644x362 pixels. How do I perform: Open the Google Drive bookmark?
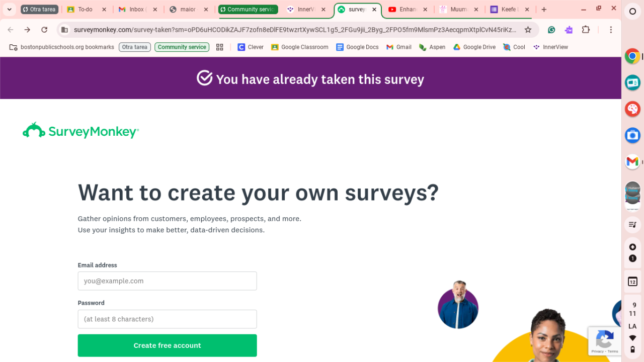click(x=474, y=47)
